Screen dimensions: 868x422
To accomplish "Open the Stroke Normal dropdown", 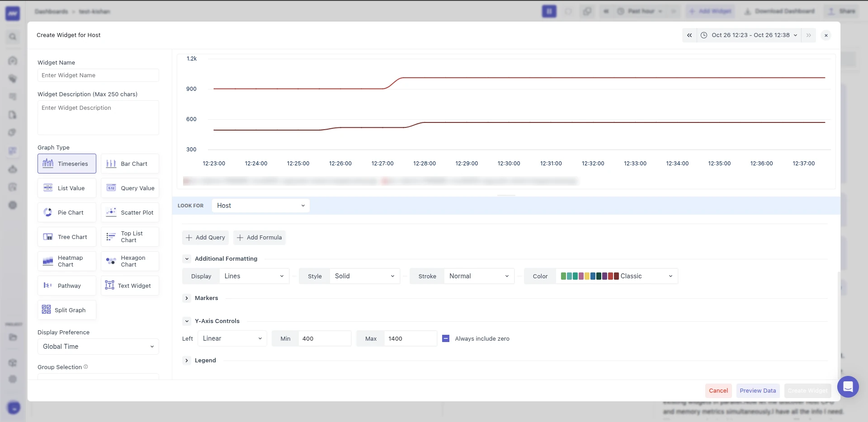I will coord(479,276).
